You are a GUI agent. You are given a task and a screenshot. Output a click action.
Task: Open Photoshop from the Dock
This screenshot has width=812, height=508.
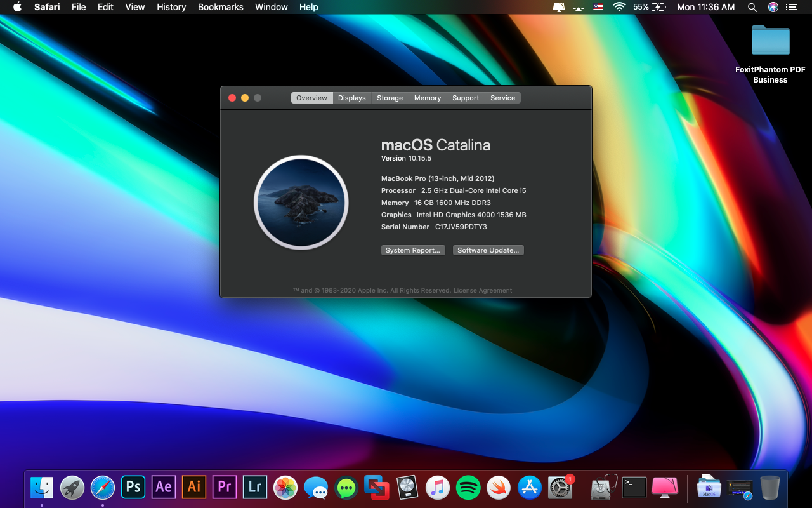tap(133, 487)
